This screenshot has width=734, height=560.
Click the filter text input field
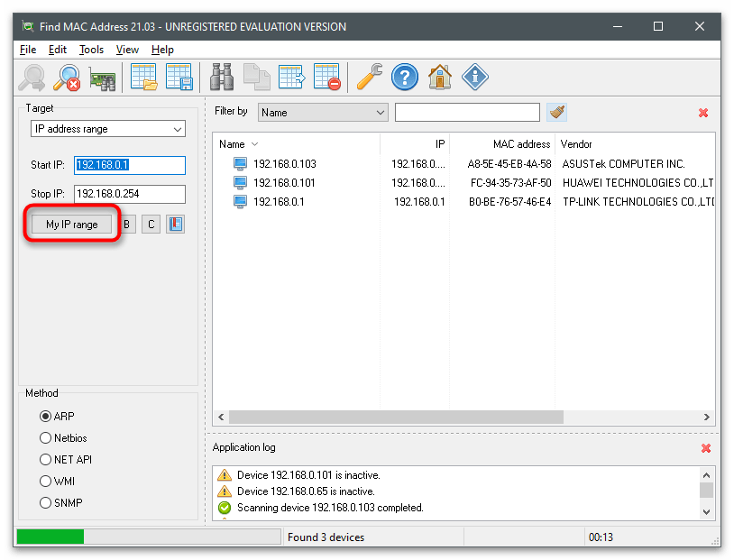coord(467,113)
